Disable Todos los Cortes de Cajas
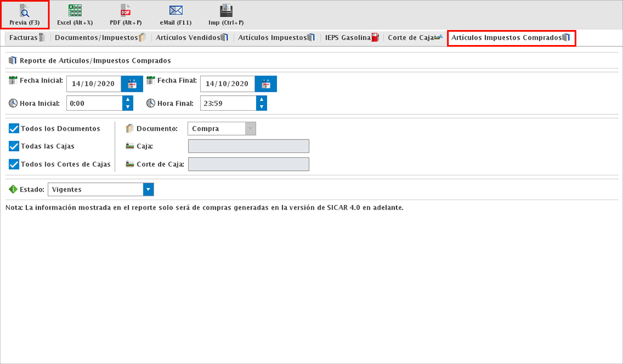623x364 pixels. coord(14,164)
